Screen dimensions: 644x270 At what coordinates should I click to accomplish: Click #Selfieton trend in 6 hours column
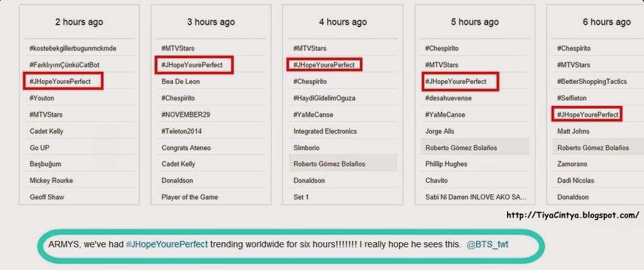(x=572, y=98)
